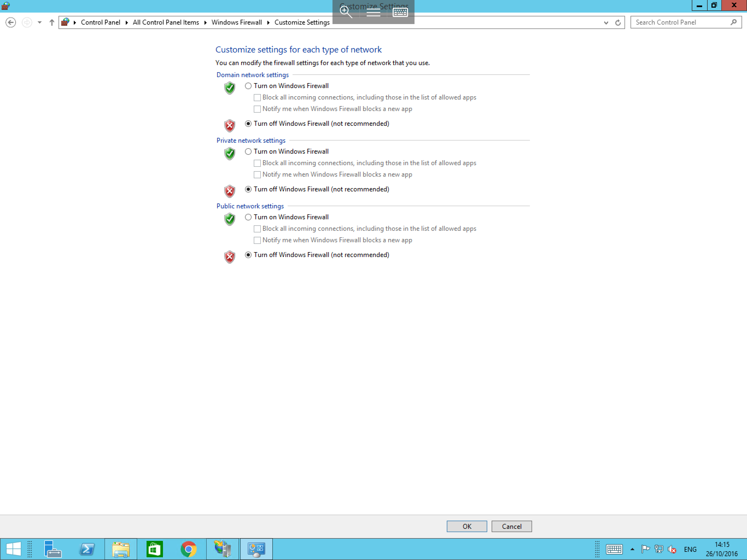Go up one level with Up arrow

[x=52, y=22]
